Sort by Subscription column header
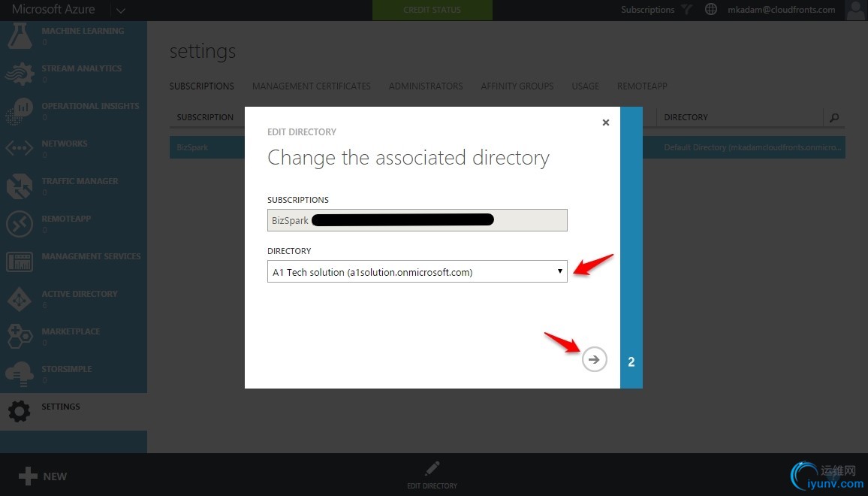This screenshot has height=496, width=868. (205, 117)
